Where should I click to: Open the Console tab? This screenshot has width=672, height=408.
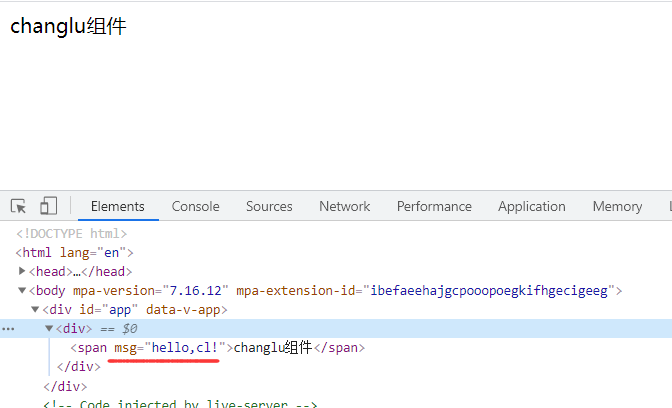(195, 207)
